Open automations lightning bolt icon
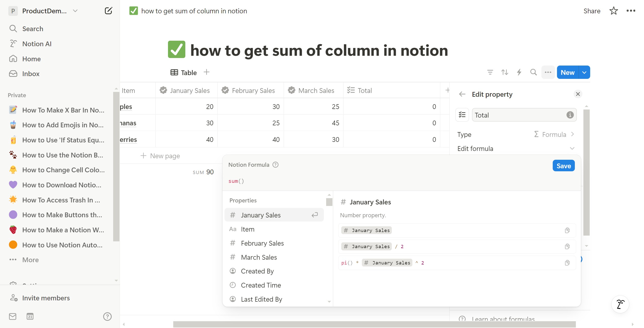 tap(519, 72)
